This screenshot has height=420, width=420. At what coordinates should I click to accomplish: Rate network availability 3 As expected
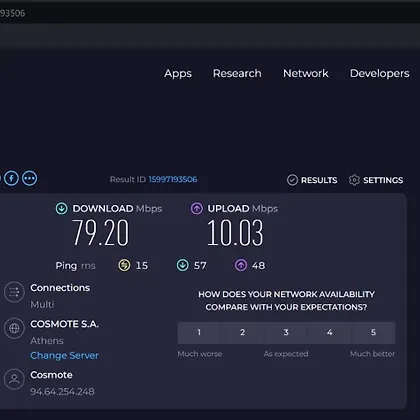tap(286, 333)
